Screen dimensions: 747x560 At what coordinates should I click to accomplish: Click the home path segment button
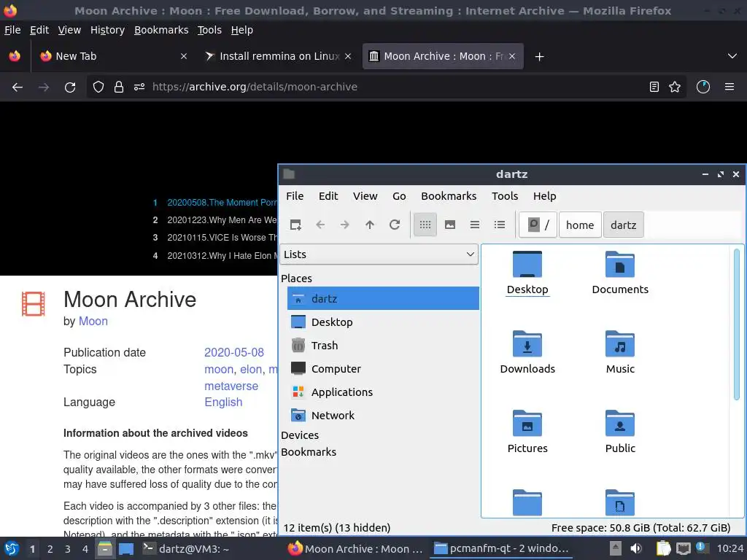(580, 225)
